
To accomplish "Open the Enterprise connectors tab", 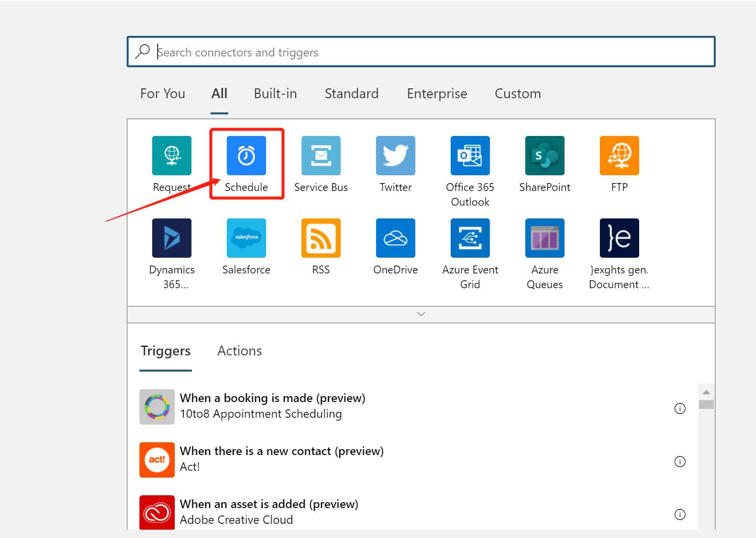I will pos(437,93).
